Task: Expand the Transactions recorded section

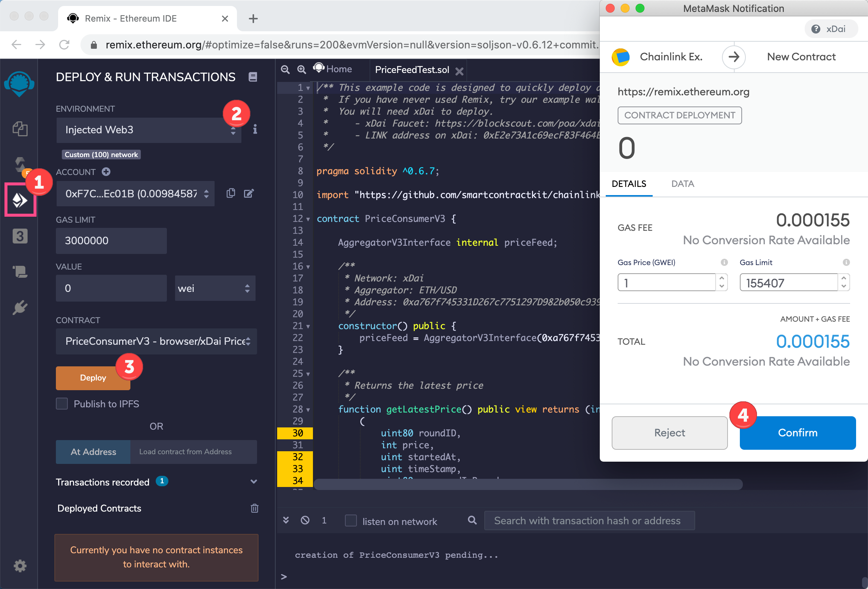Action: tap(254, 481)
